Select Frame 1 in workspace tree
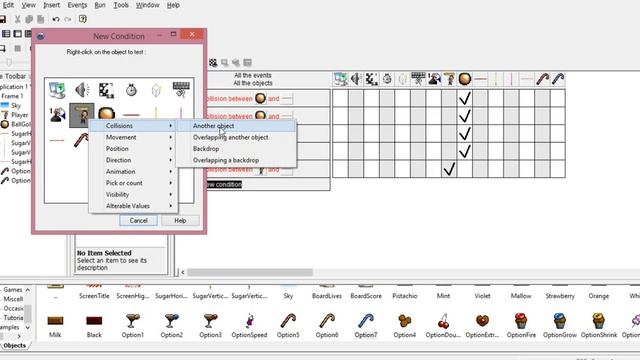 (x=12, y=96)
